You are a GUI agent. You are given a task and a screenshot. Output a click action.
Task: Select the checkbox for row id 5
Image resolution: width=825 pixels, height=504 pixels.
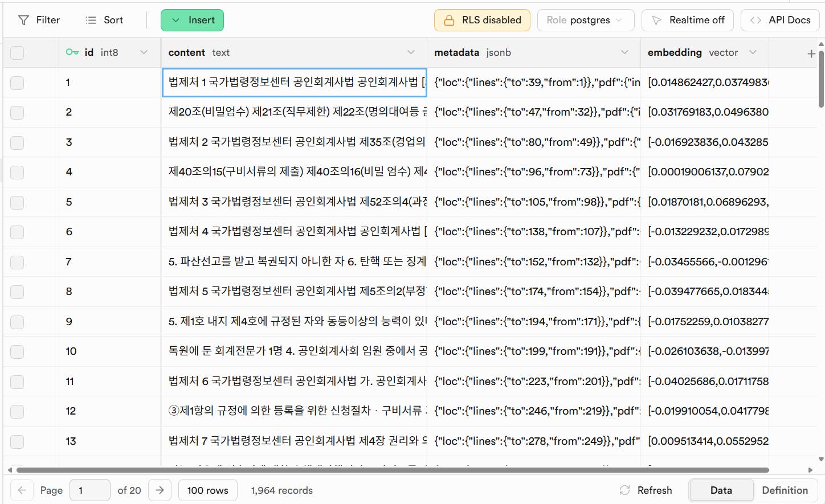point(17,202)
